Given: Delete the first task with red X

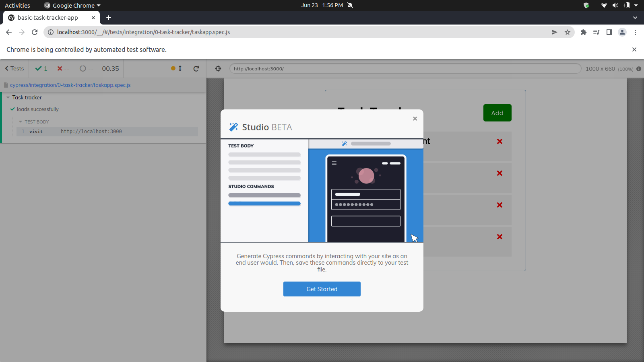Looking at the screenshot, I should (500, 141).
